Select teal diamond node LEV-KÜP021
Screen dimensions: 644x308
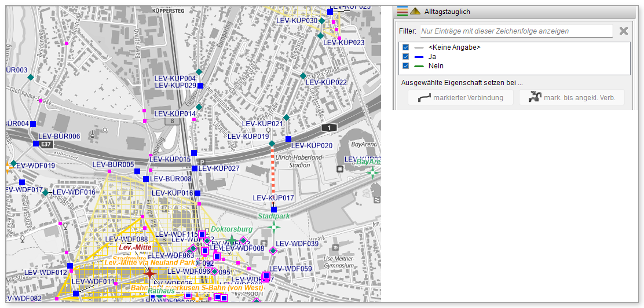click(286, 118)
